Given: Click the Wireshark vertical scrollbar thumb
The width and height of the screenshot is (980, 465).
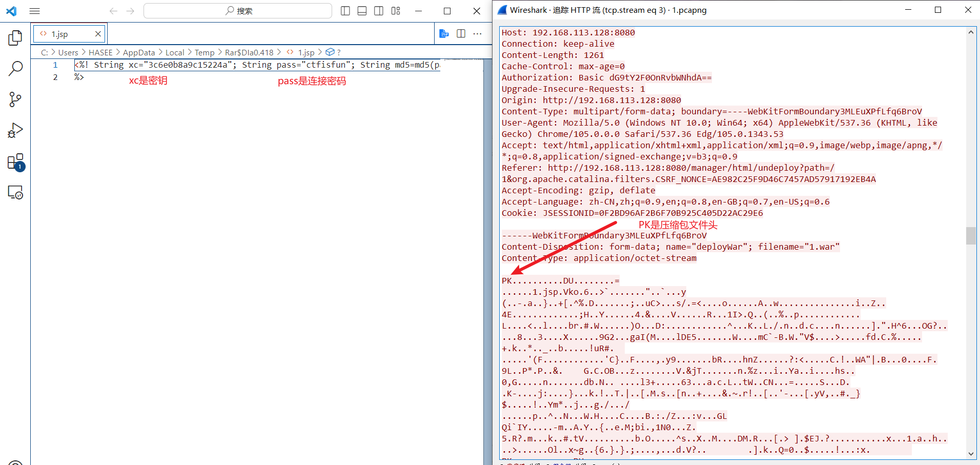Looking at the screenshot, I should [971, 236].
